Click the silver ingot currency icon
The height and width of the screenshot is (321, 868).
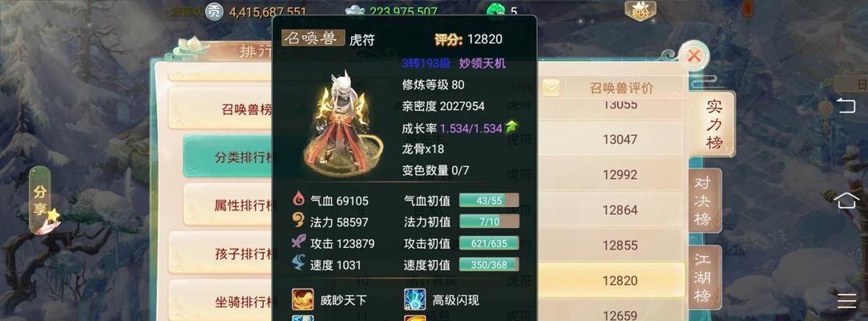(355, 11)
